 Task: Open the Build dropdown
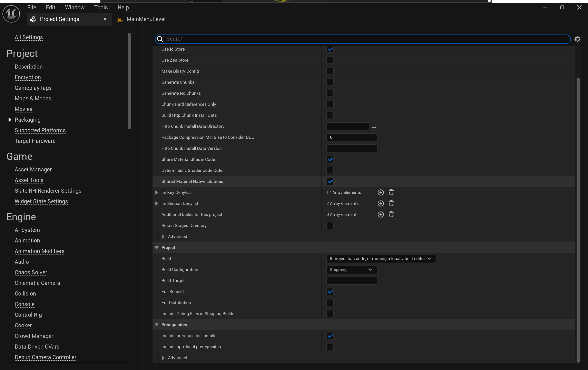381,258
